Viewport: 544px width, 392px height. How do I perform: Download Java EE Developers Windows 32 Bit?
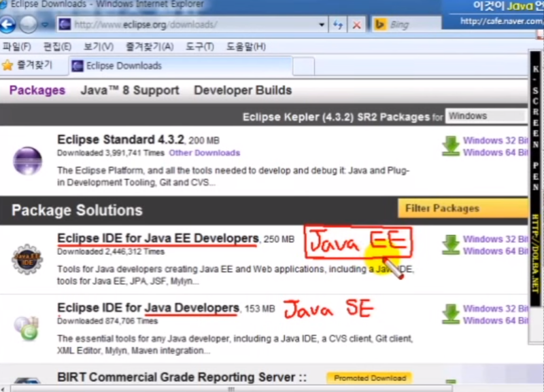(x=496, y=239)
